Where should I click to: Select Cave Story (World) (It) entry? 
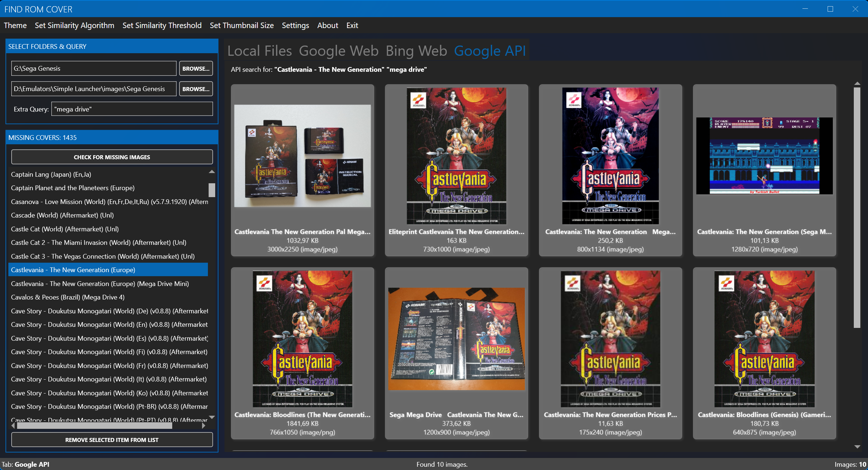coord(108,379)
